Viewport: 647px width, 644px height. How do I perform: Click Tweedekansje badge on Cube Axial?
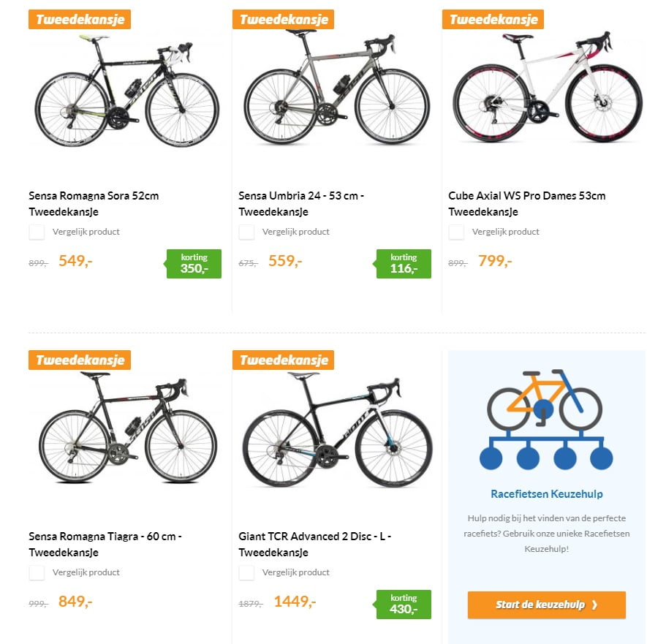point(493,19)
